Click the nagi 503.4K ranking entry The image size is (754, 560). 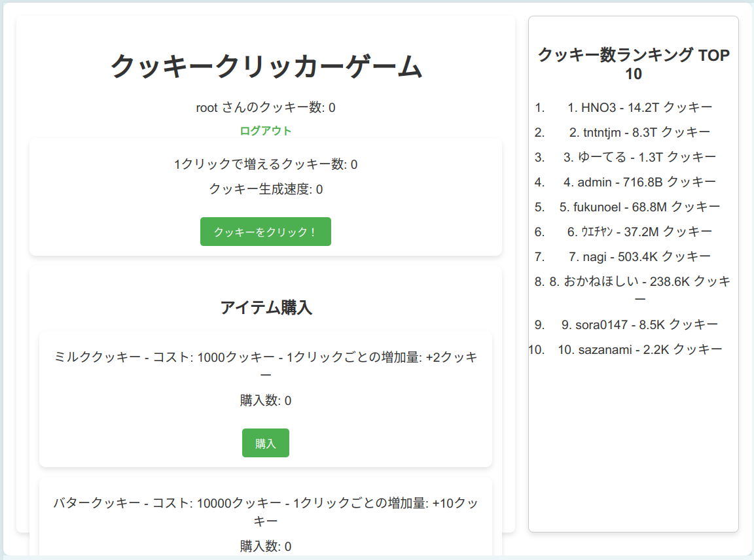point(639,256)
